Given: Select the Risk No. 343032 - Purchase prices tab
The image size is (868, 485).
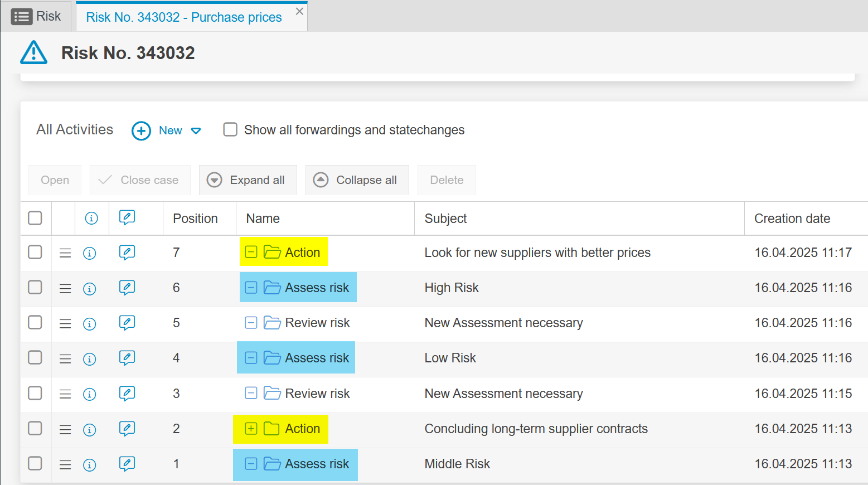Looking at the screenshot, I should [183, 17].
